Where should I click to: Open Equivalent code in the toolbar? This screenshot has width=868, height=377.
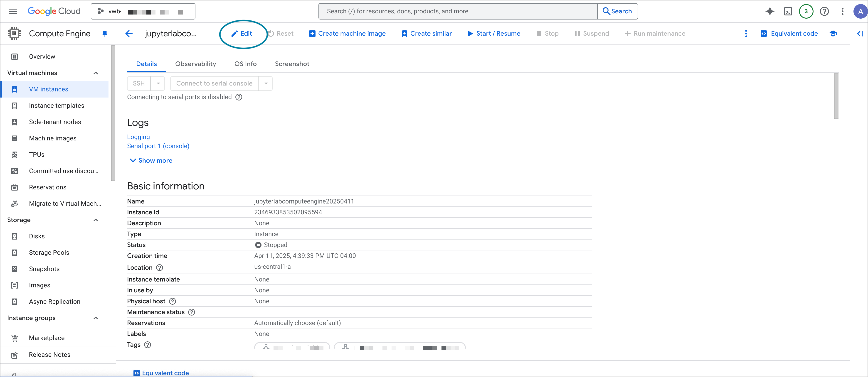pyautogui.click(x=789, y=34)
